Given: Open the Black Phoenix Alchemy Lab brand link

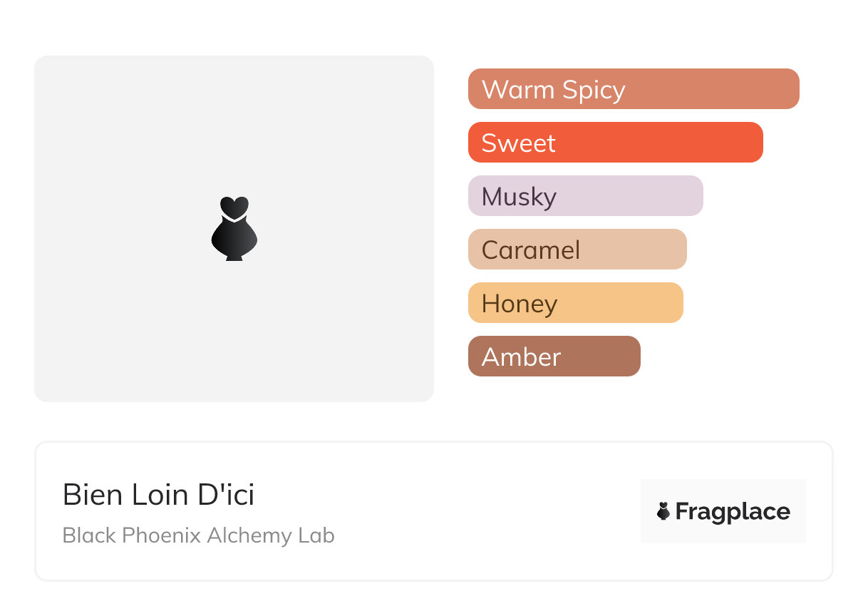Looking at the screenshot, I should (x=198, y=535).
